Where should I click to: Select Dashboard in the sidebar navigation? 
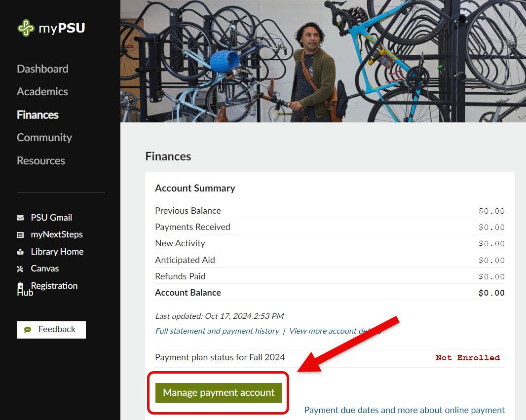tap(42, 69)
